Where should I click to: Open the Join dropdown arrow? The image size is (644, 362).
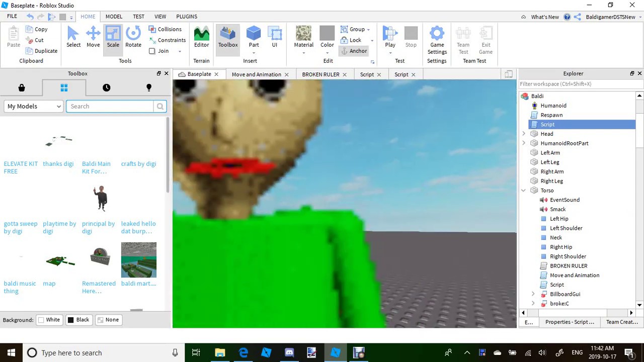click(x=180, y=51)
